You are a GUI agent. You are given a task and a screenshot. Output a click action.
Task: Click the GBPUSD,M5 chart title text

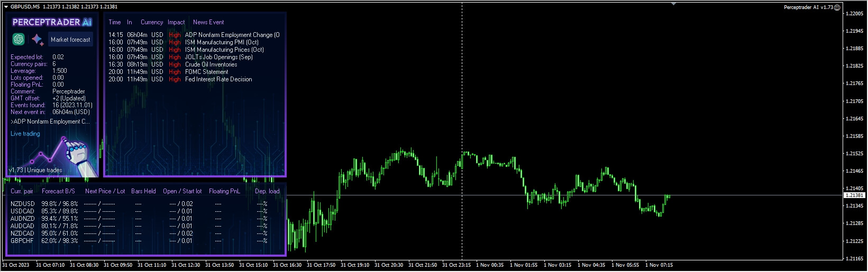click(25, 7)
